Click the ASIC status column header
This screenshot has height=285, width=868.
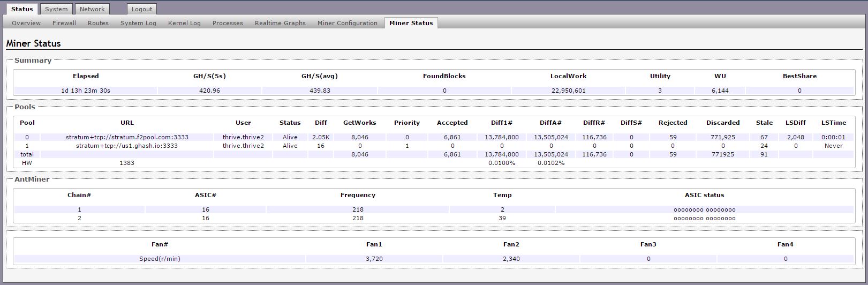tap(704, 195)
